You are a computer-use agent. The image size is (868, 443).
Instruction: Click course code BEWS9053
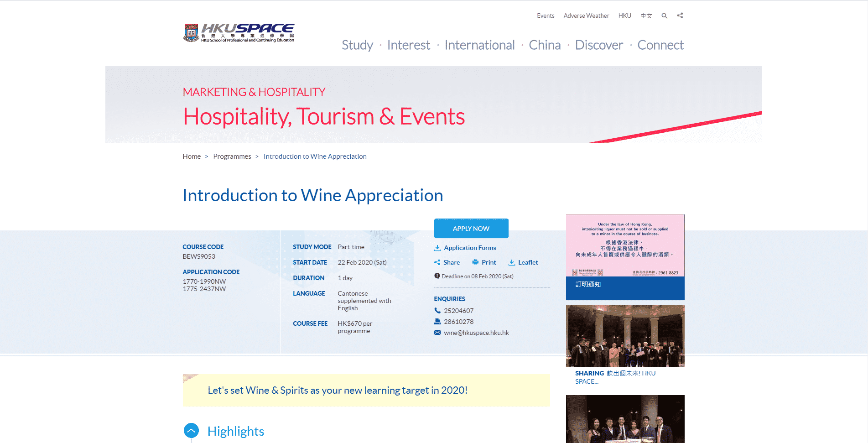click(x=199, y=256)
